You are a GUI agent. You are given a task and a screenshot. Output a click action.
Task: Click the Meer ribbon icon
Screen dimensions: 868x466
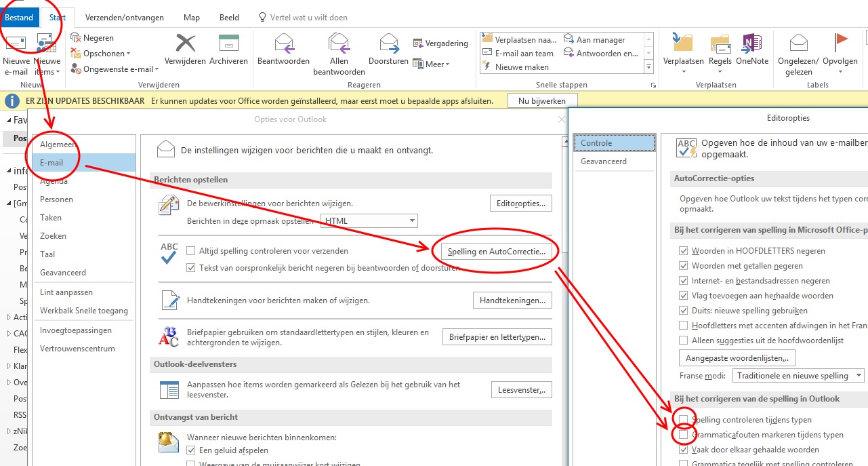point(418,64)
